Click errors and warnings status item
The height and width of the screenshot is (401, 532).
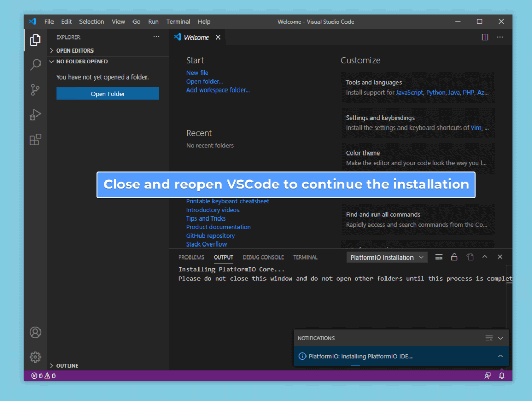coord(44,376)
